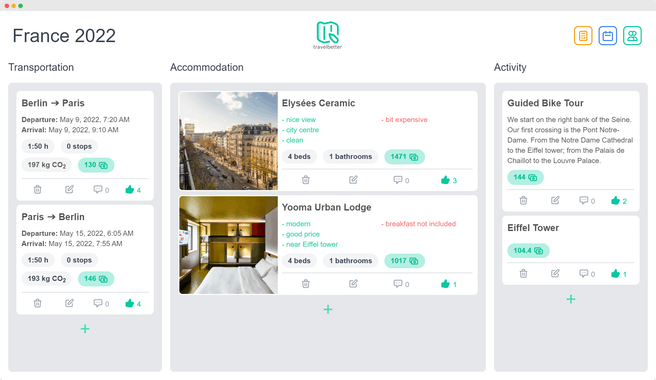
Task: Open comments on Elysées Ceramic
Action: pyautogui.click(x=401, y=180)
